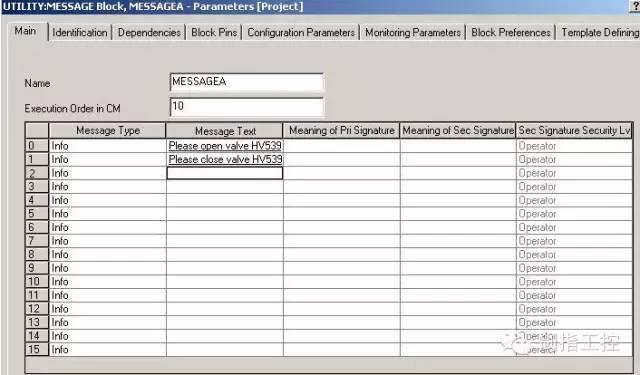
Task: Open Message Type Info cell in row 0
Action: [x=108, y=146]
